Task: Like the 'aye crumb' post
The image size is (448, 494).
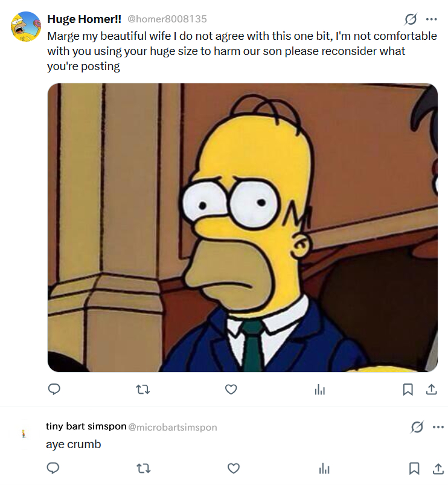Action: pyautogui.click(x=233, y=468)
